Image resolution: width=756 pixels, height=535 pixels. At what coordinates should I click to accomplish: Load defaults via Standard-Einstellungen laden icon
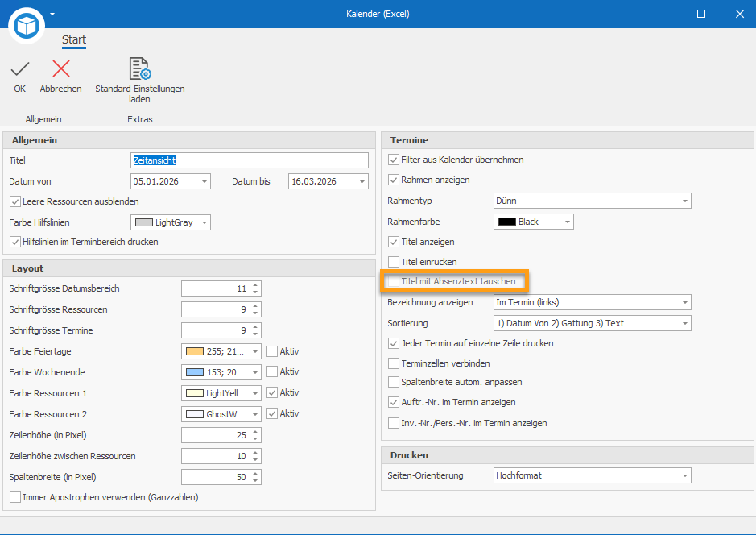tap(139, 69)
